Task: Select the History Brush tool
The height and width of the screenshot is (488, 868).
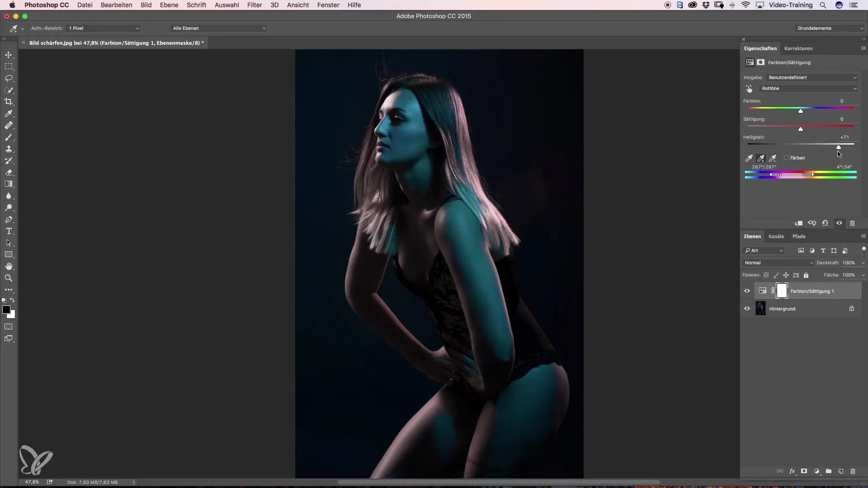Action: pyautogui.click(x=9, y=160)
